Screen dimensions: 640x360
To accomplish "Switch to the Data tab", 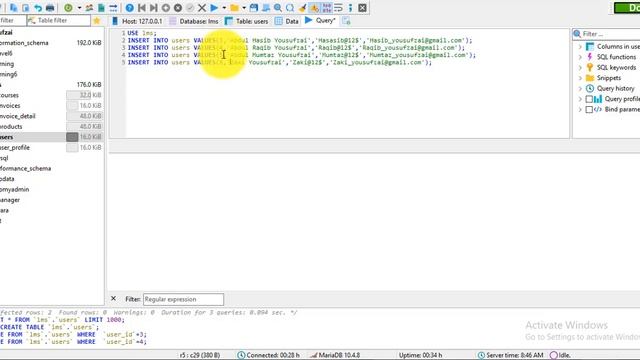I will pyautogui.click(x=287, y=21).
